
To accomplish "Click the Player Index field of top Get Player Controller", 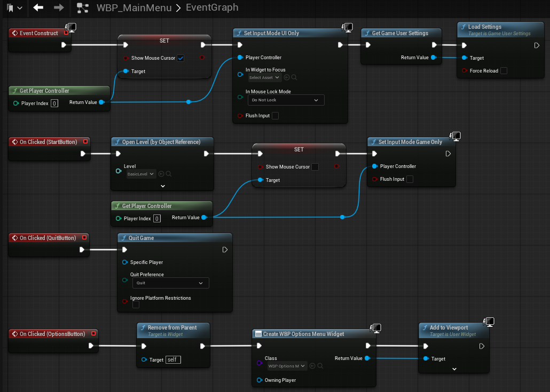I will 54,103.
